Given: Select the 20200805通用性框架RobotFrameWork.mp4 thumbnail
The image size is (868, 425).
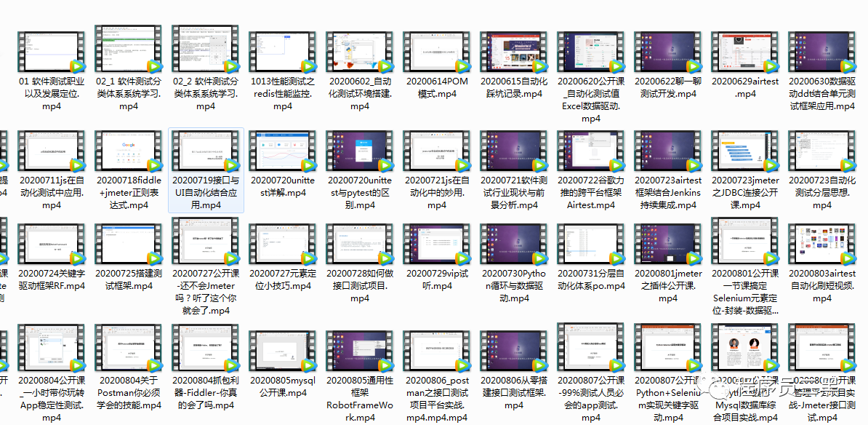Looking at the screenshot, I should tap(360, 351).
